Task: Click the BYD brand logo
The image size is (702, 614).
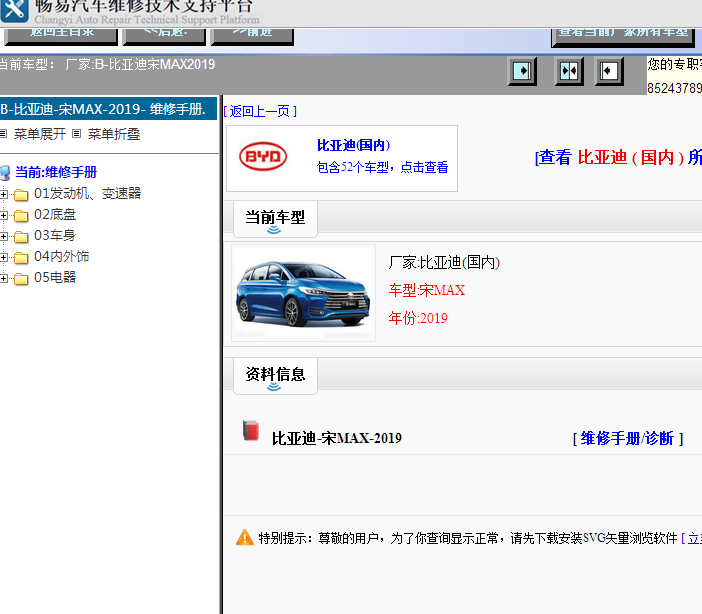Action: (x=263, y=156)
